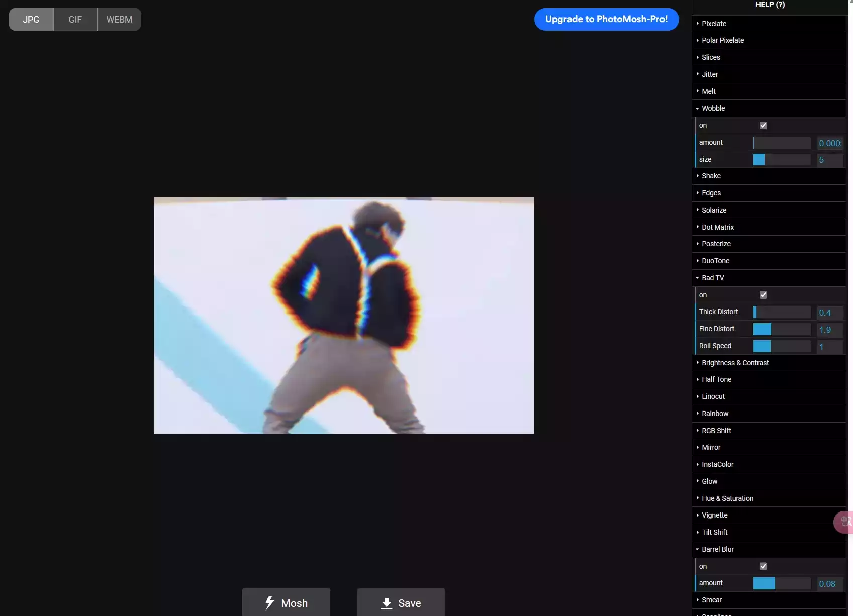The height and width of the screenshot is (616, 853).
Task: Open the Glow effect panel
Action: (709, 481)
